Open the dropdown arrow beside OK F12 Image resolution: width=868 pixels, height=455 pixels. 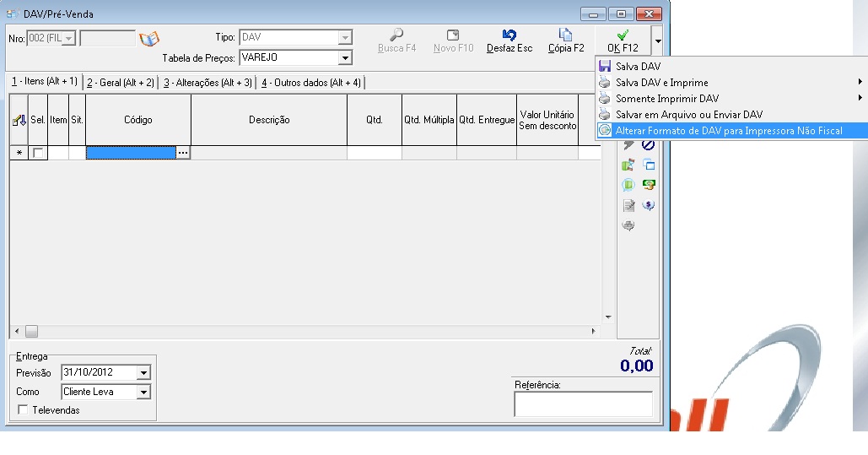tap(657, 41)
